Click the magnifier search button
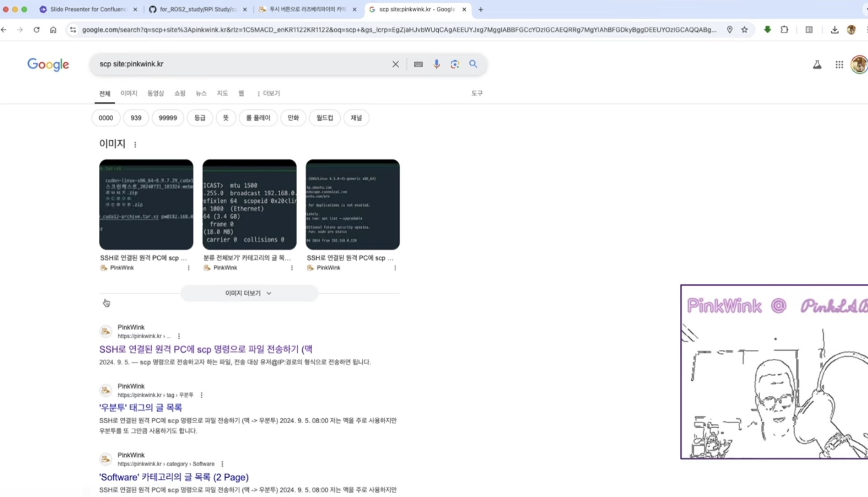Screen dimensions: 868x497 (x=473, y=64)
